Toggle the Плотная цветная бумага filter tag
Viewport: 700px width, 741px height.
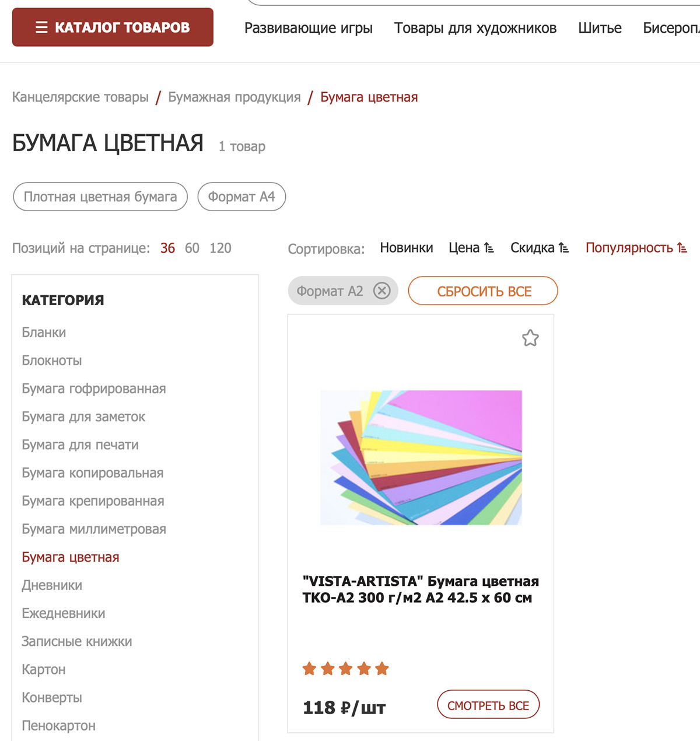click(100, 197)
